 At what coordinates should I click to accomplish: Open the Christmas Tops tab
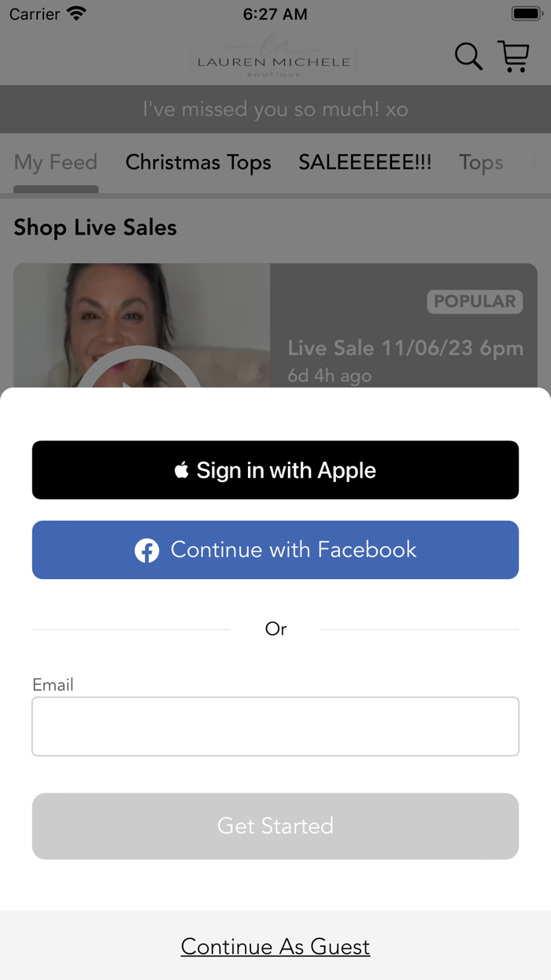[198, 162]
